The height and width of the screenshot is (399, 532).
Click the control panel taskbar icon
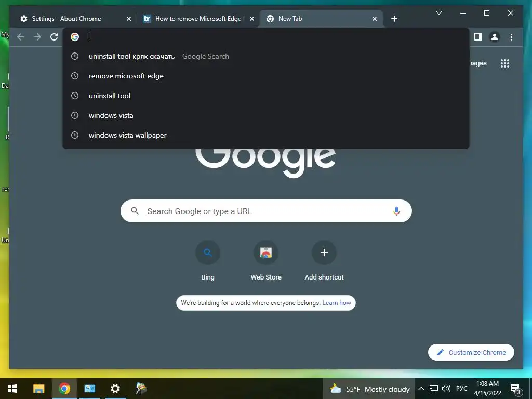(89, 389)
